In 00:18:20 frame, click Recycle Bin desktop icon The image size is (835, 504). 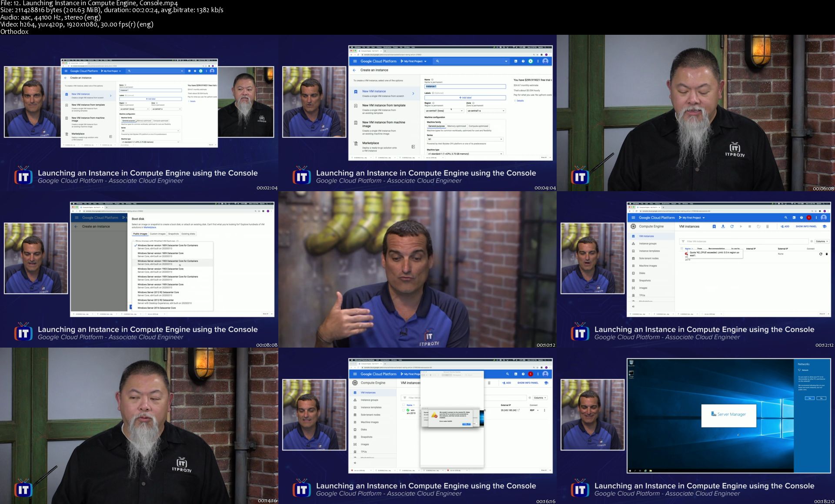(631, 363)
